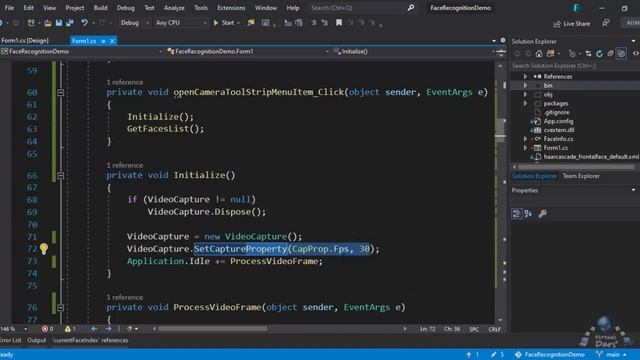Select haarcascade_frontalface_default.xml file
Screen dimensions: 640x360
(x=591, y=157)
